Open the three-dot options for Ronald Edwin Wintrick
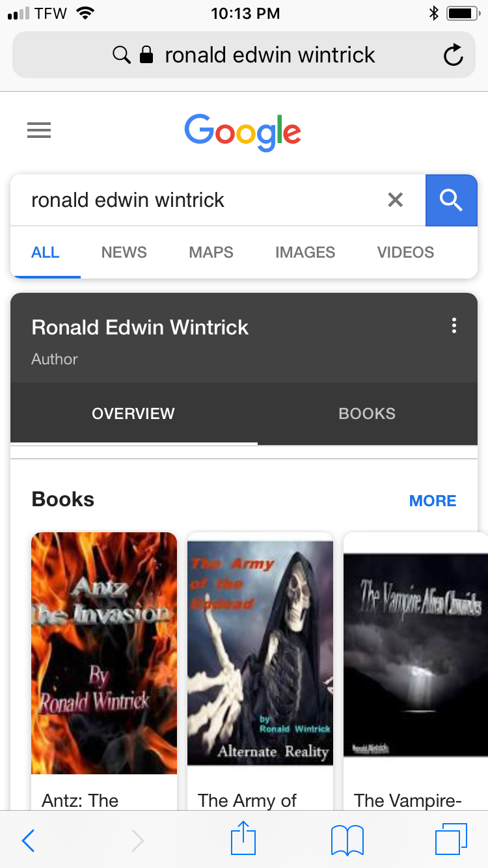This screenshot has width=488, height=868. coord(454,325)
